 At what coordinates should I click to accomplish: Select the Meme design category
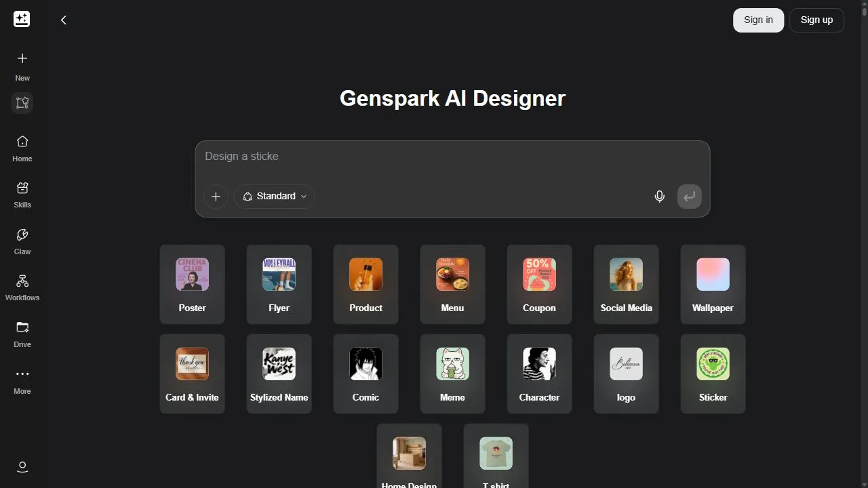point(452,374)
